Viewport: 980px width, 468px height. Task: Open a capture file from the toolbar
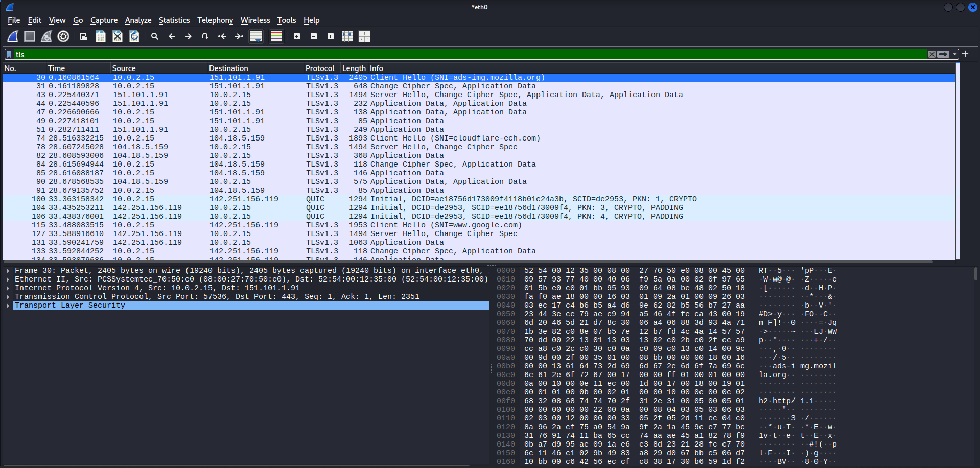[x=84, y=36]
